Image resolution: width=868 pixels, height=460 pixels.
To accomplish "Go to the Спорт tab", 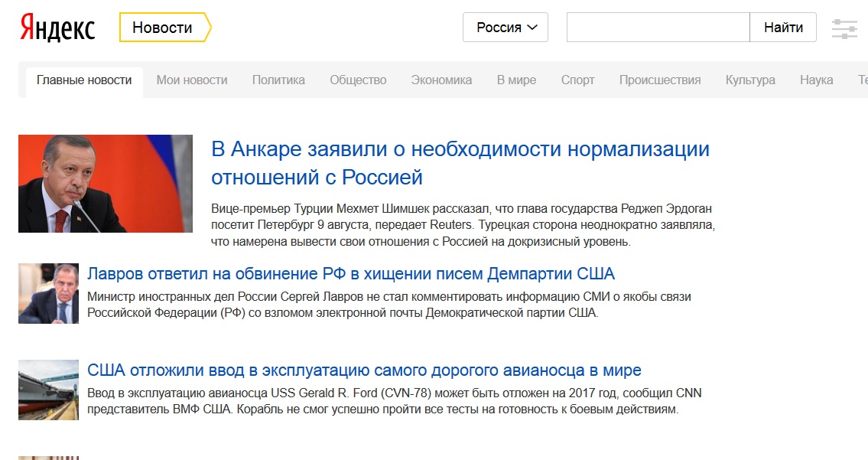I will click(x=577, y=80).
